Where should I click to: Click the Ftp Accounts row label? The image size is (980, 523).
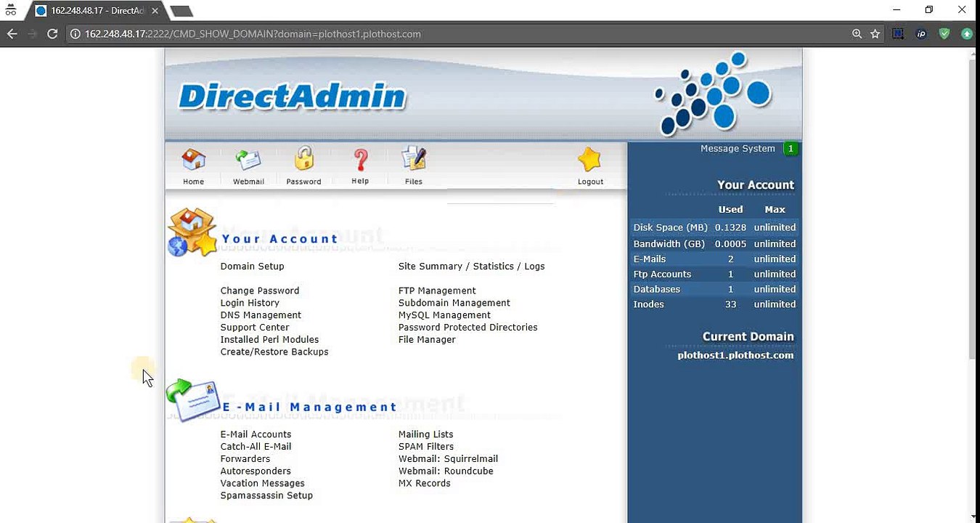[662, 275]
